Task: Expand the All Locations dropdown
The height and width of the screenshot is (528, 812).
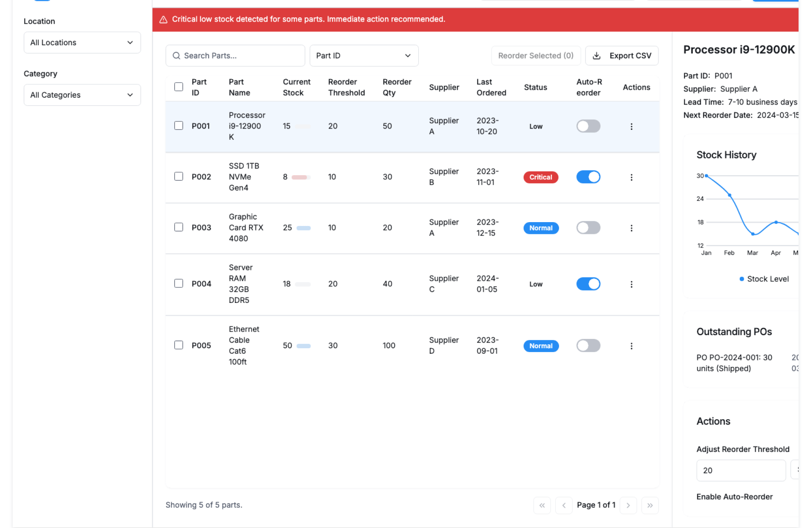Action: (x=82, y=43)
